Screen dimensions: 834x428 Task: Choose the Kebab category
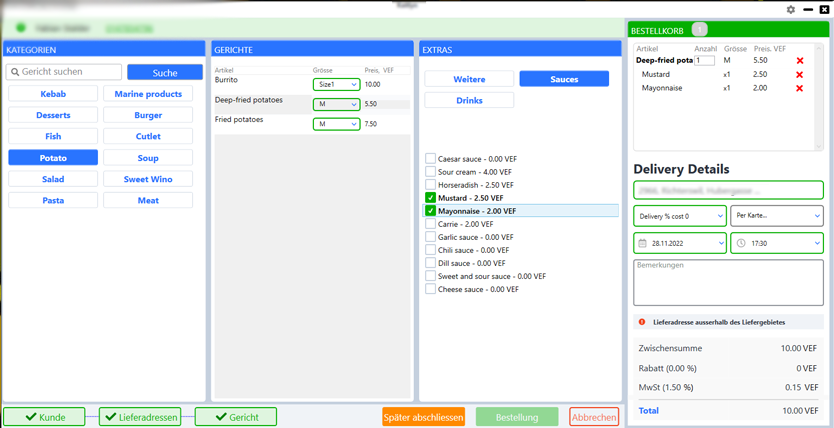coord(53,94)
